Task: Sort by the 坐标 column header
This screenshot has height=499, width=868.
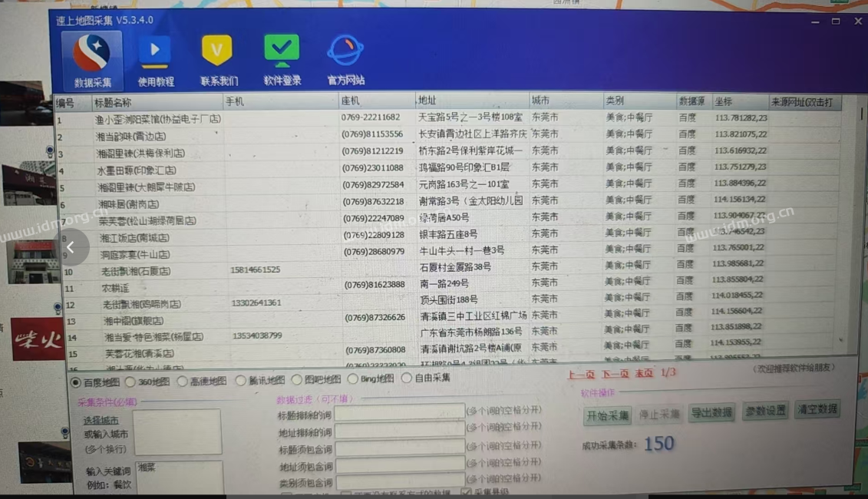Action: tap(740, 102)
